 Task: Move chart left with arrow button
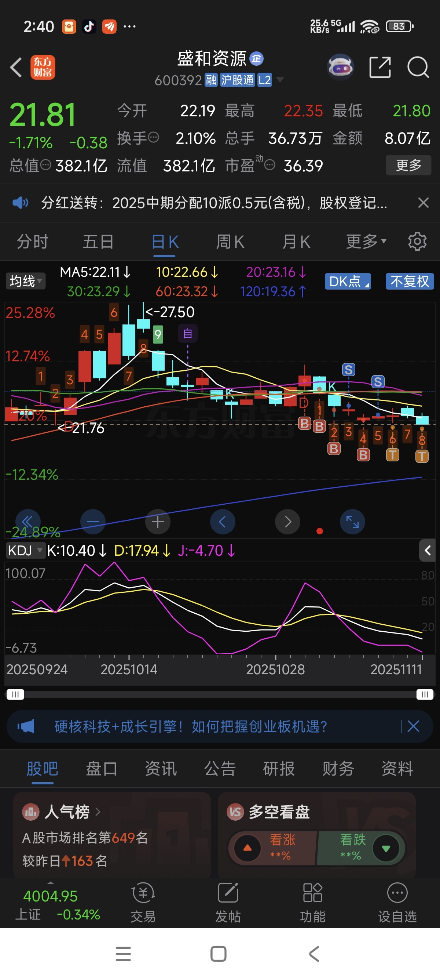223,522
